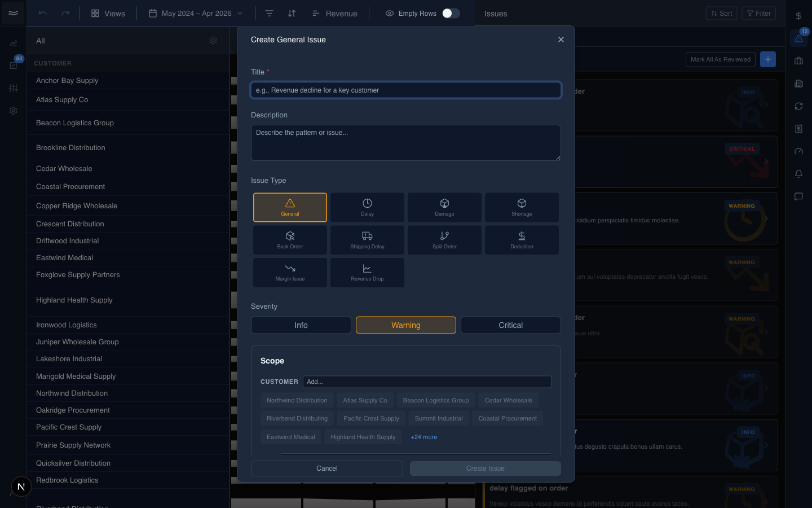Viewport: 812px width, 508px height.
Task: Open the Views menu
Action: tap(108, 13)
